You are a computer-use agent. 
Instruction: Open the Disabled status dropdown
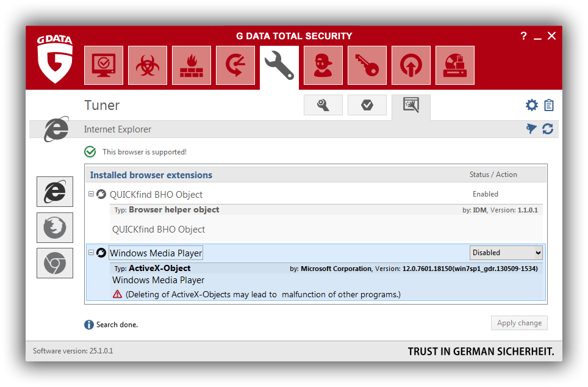coord(506,253)
